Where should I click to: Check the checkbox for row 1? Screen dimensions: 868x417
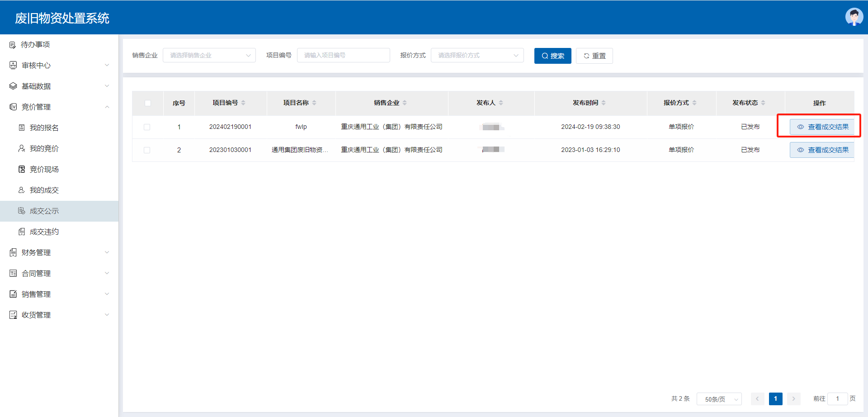[147, 127]
